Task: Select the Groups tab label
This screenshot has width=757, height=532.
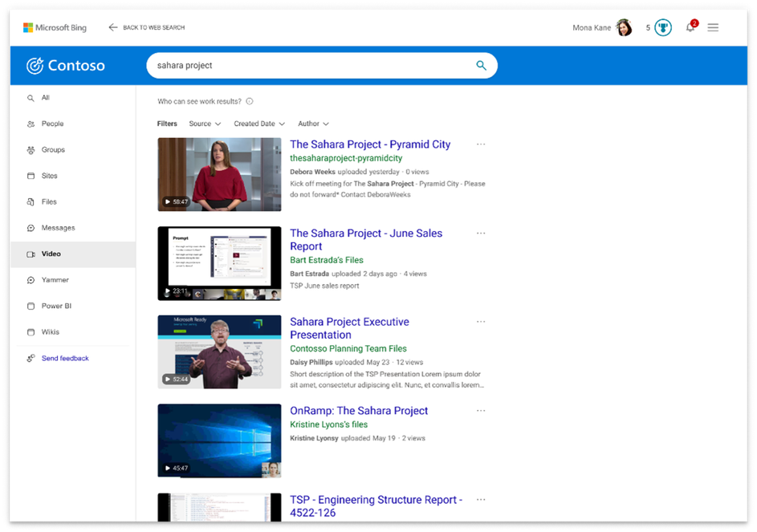Action: point(53,150)
